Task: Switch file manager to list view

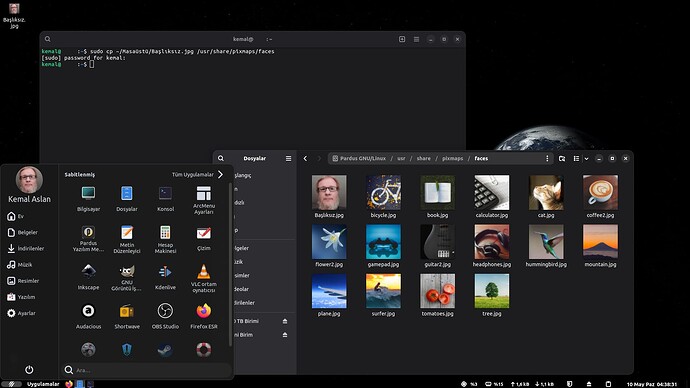Action: (576, 158)
